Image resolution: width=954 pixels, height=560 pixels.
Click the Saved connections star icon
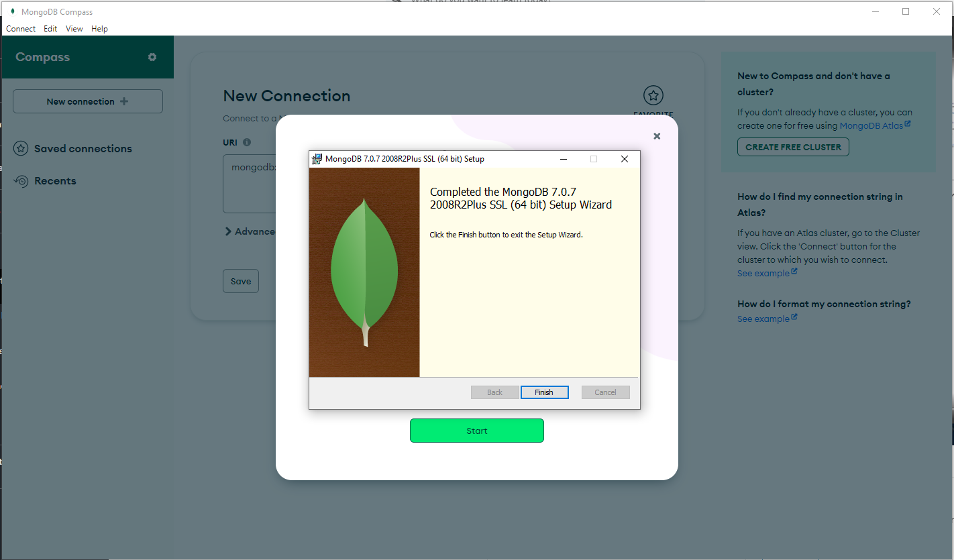(21, 148)
